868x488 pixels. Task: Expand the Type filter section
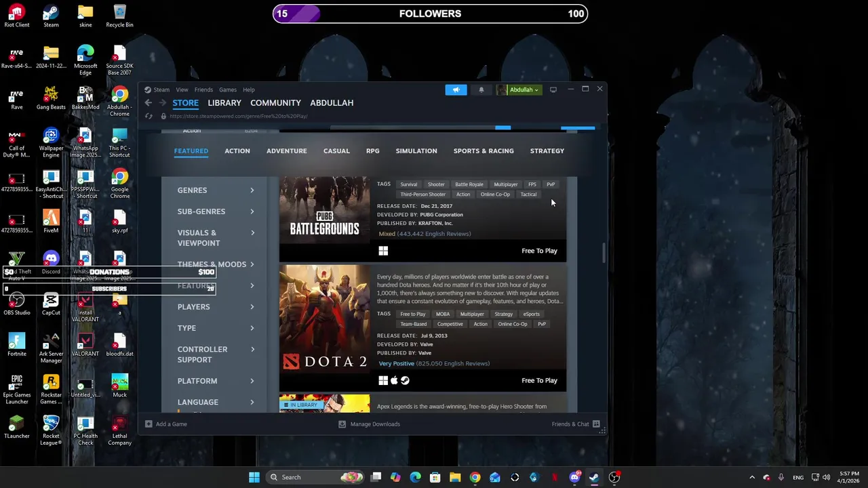point(216,328)
